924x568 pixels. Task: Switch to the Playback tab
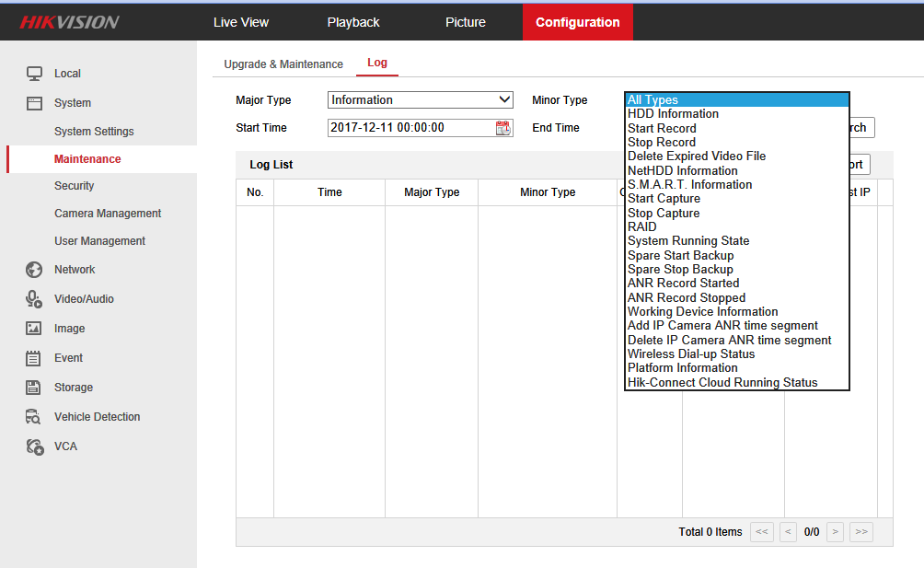pyautogui.click(x=353, y=22)
